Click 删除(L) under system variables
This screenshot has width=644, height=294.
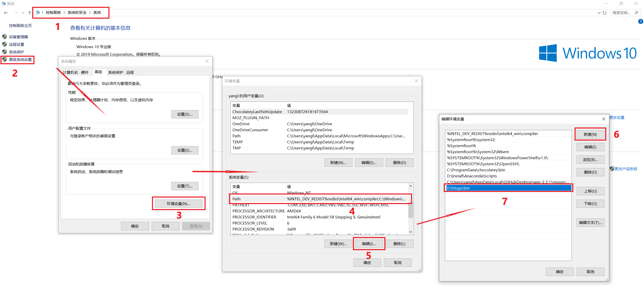tap(399, 244)
